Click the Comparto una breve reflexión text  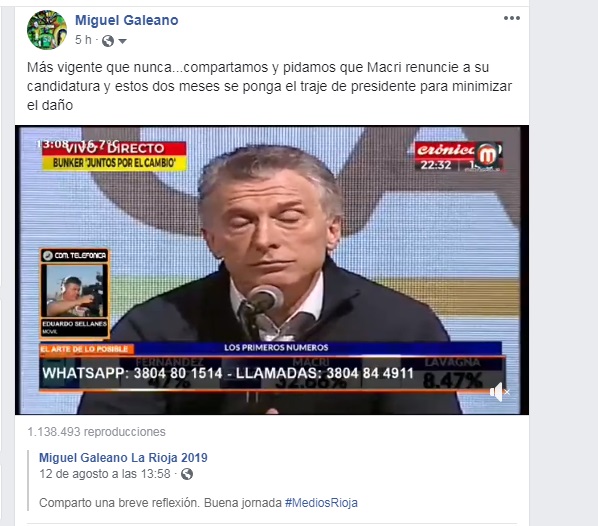[x=119, y=503]
